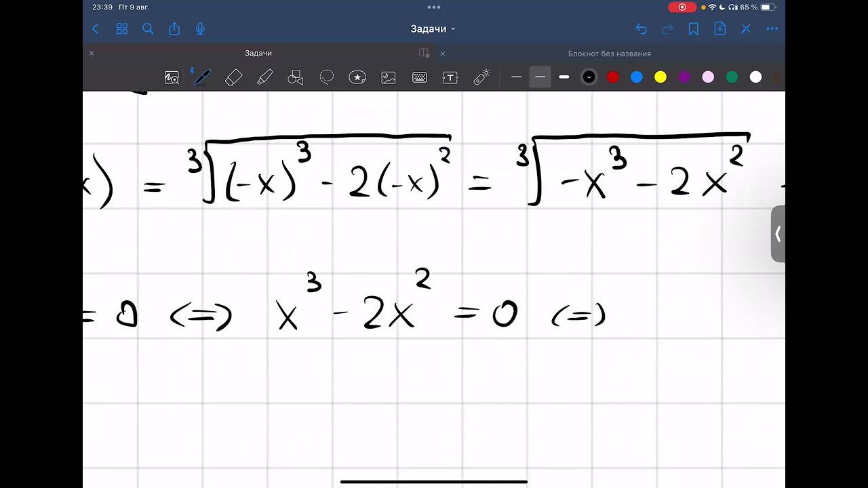Toggle the blue cross editing-mode icon
This screenshot has height=488, width=868.
746,29
